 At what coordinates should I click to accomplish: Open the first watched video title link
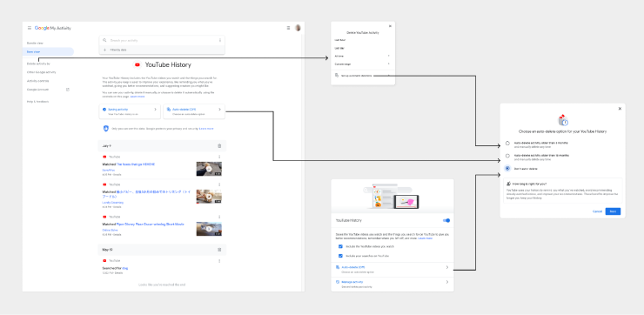[135, 164]
